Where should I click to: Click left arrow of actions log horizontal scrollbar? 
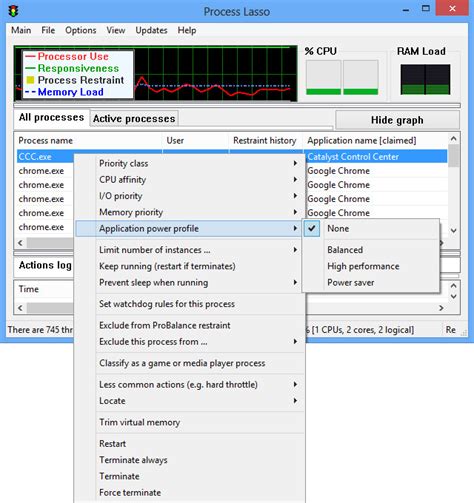pyautogui.click(x=21, y=308)
